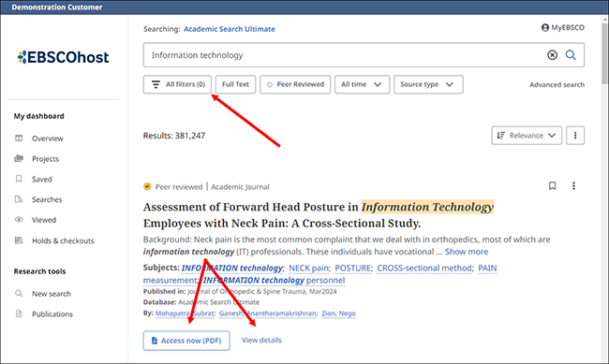609x364 pixels.
Task: Expand the abstract with Show more
Action: 467,252
